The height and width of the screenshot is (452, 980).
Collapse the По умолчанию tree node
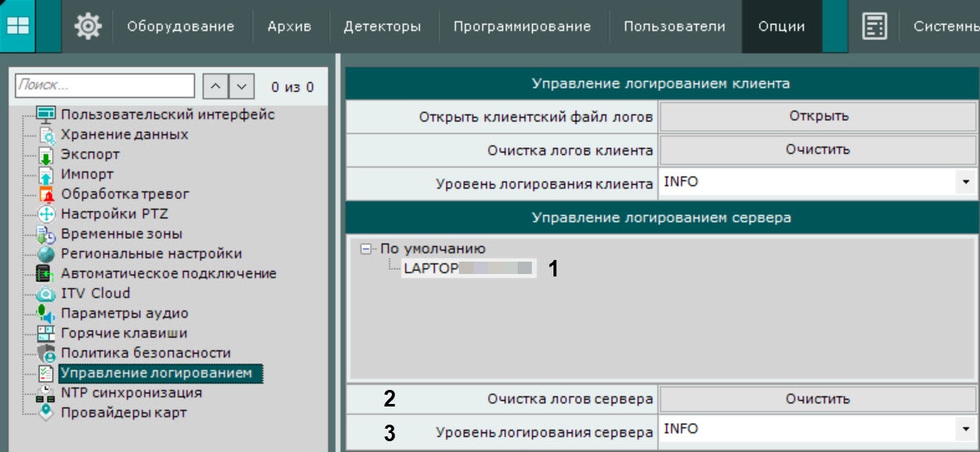[365, 248]
